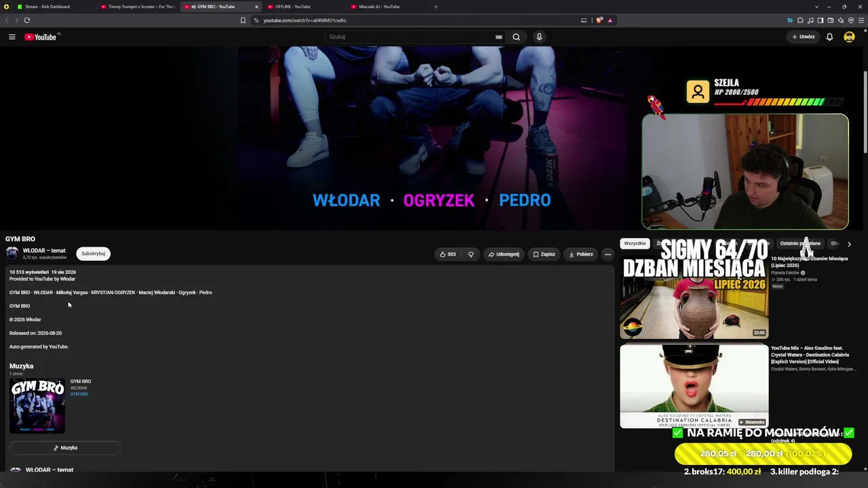868x488 pixels.
Task: Open the GYM BRO album cover thumbnail
Action: (37, 405)
